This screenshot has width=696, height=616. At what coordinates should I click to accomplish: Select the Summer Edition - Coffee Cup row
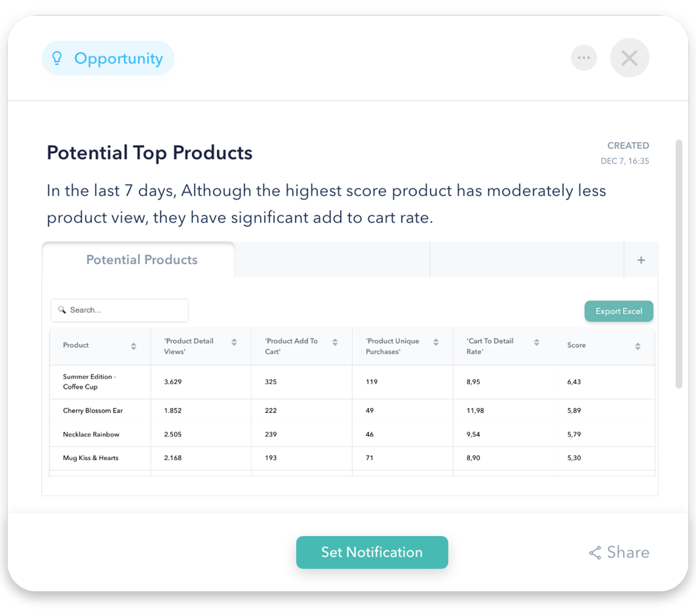tap(352, 382)
